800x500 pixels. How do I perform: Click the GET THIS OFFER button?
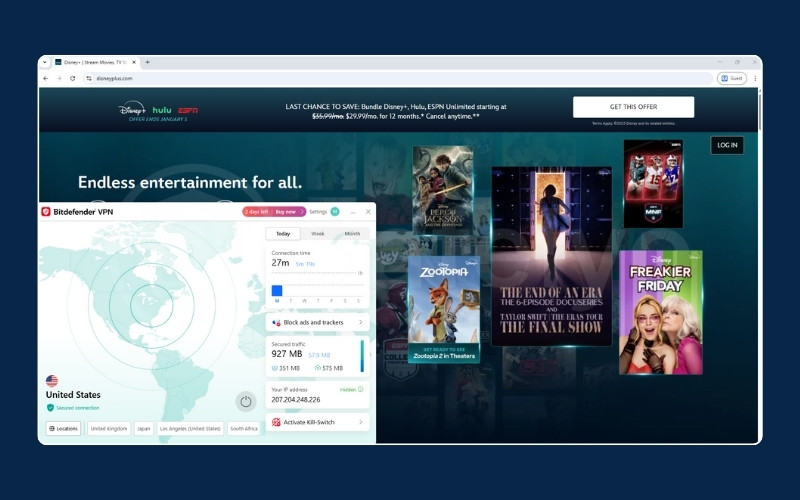point(633,107)
